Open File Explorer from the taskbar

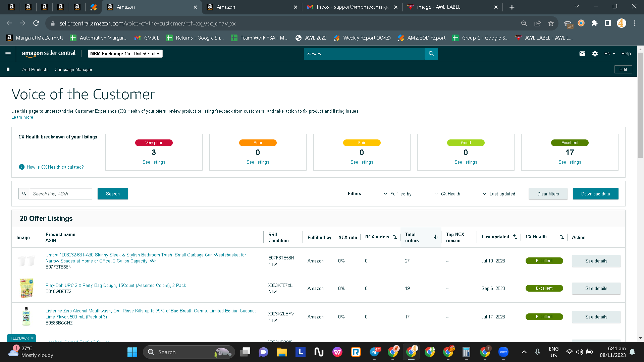(x=282, y=352)
